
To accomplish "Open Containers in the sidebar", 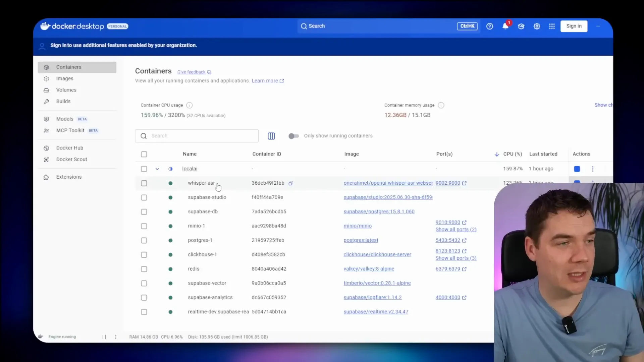I will (77, 67).
